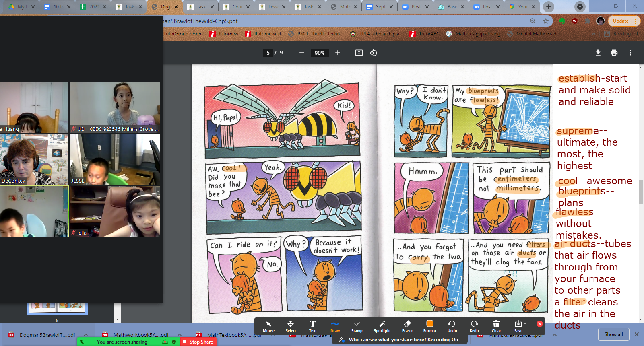Open the Extensions puzzle menu
Screen dimensions: 644x346
tap(588, 21)
